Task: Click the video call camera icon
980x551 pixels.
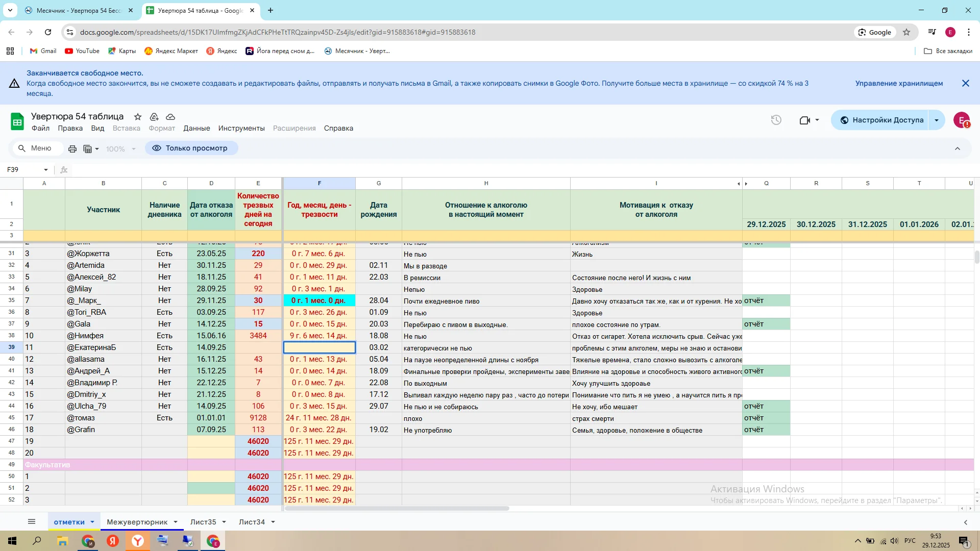Action: 805,120
